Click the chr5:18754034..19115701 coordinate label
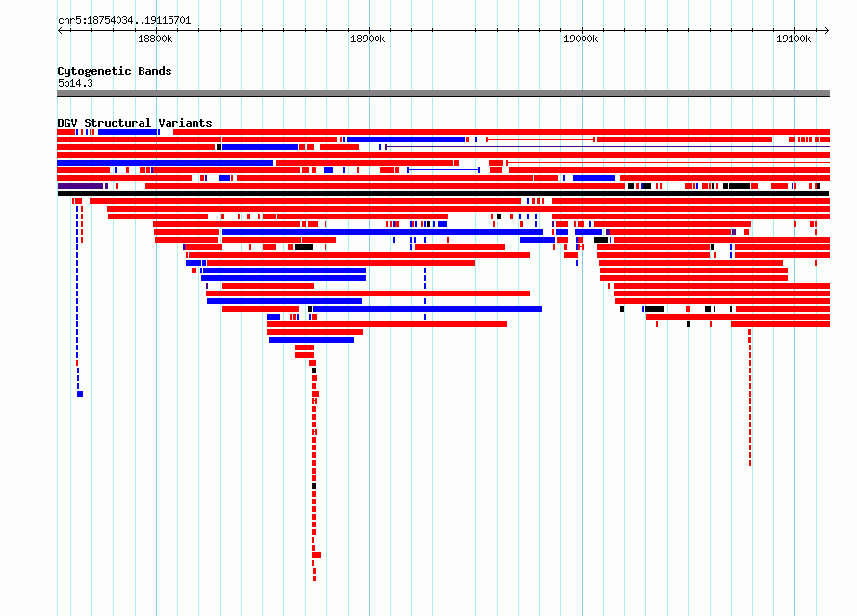Screen dimensions: 857x616 tap(124, 21)
